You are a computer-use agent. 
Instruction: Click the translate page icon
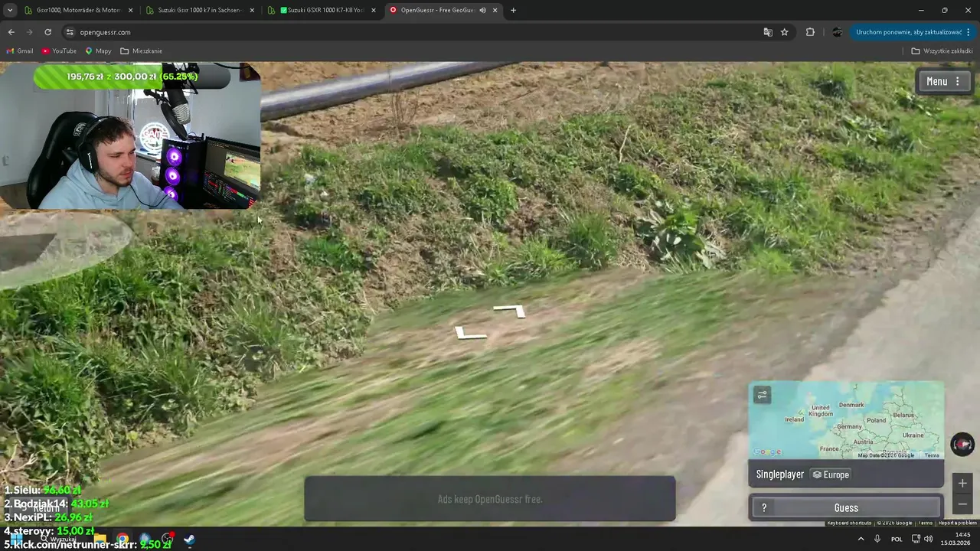point(768,32)
